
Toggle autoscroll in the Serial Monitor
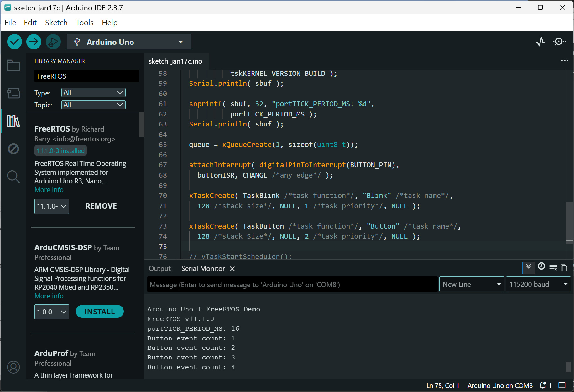click(529, 267)
